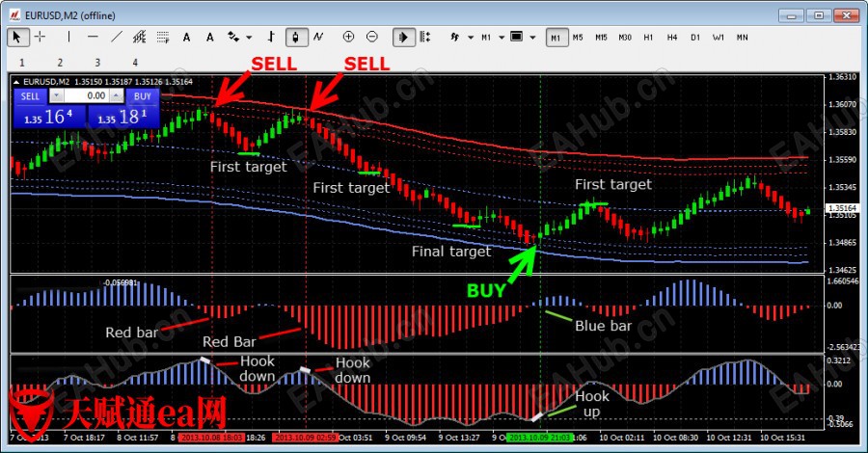Click the green date marker 2013.10.09 21:03
The width and height of the screenshot is (868, 453).
[540, 438]
